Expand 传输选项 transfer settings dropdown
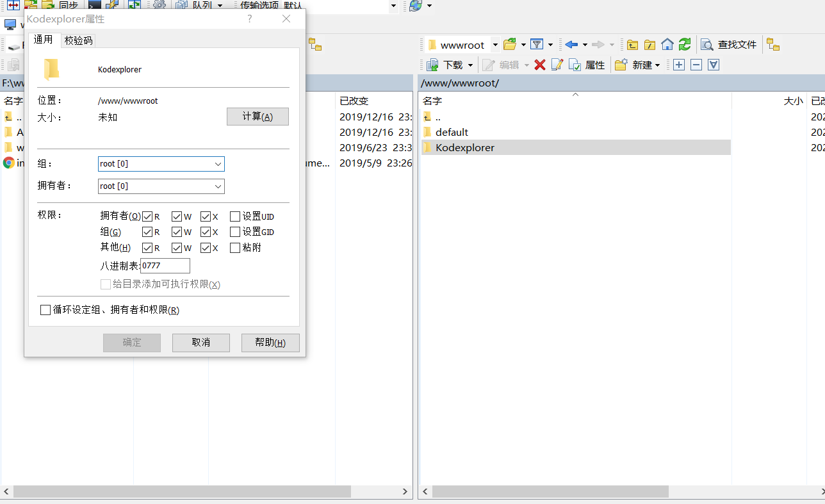The height and width of the screenshot is (504, 825). click(393, 6)
